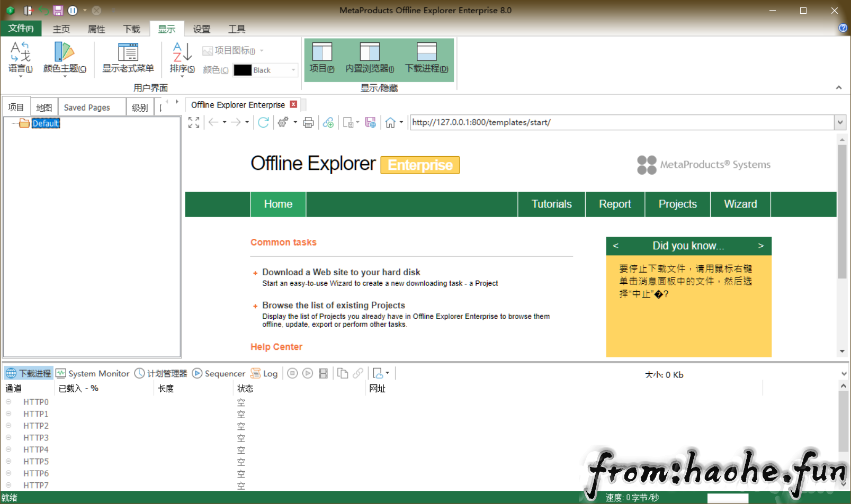
Task: Open the address bar history dropdown
Action: click(840, 122)
